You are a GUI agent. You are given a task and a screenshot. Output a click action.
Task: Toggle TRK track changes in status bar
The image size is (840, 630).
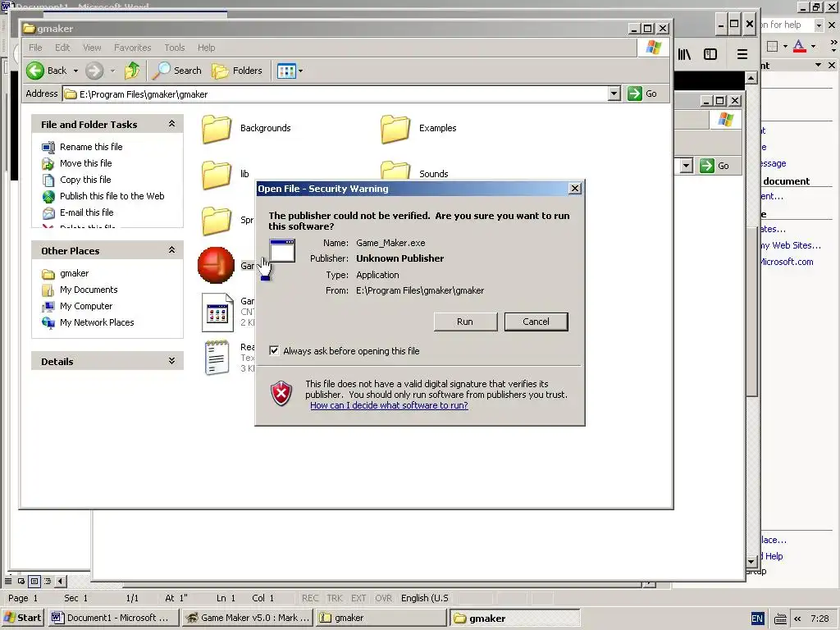click(x=335, y=598)
